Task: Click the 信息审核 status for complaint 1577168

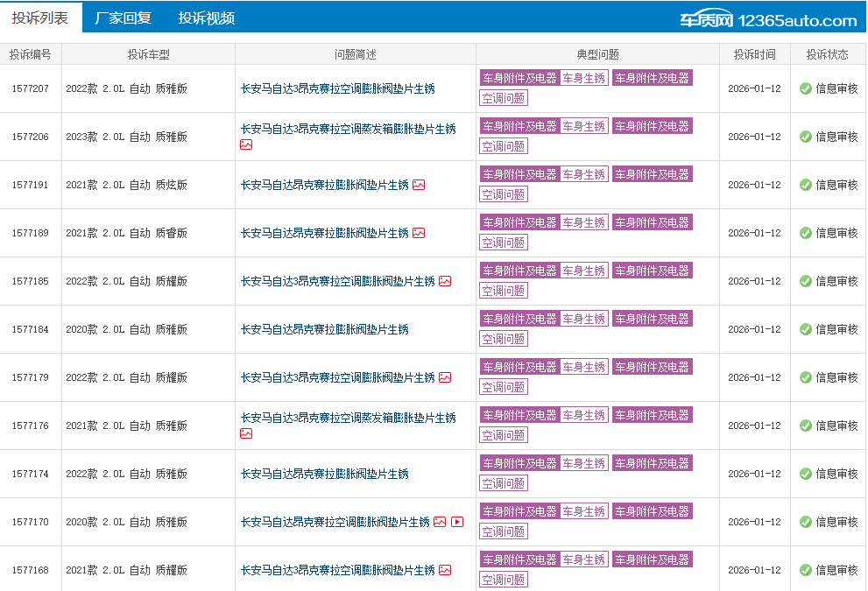Action: click(836, 570)
